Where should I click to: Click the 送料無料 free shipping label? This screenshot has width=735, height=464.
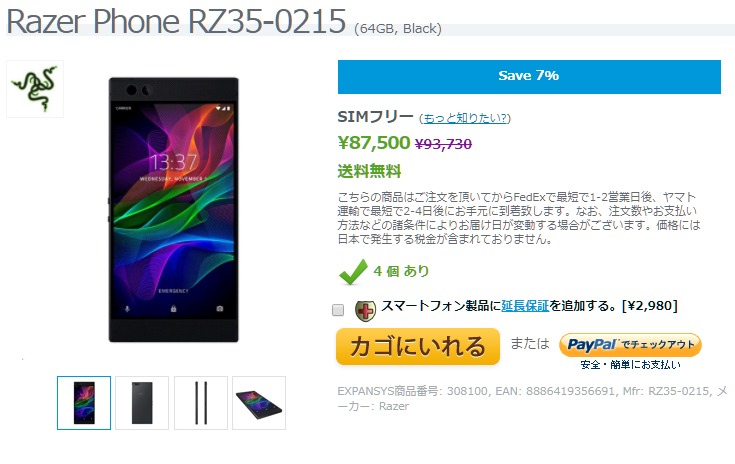pos(369,171)
